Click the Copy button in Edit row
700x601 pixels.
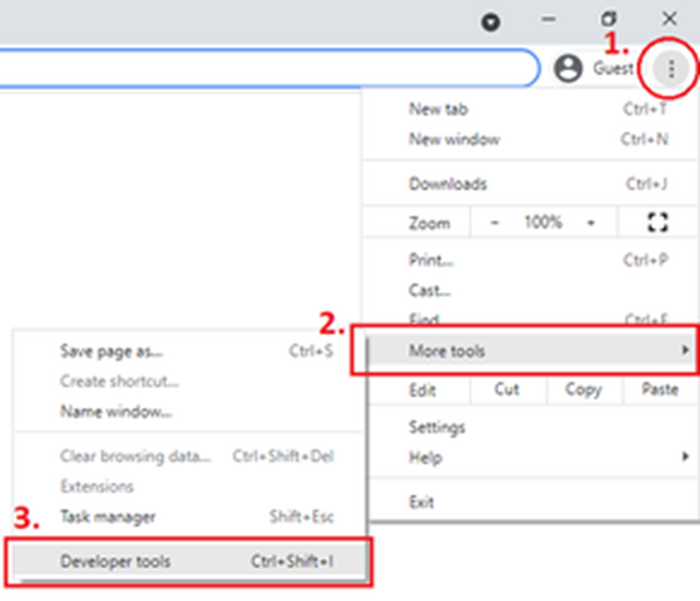point(582,390)
